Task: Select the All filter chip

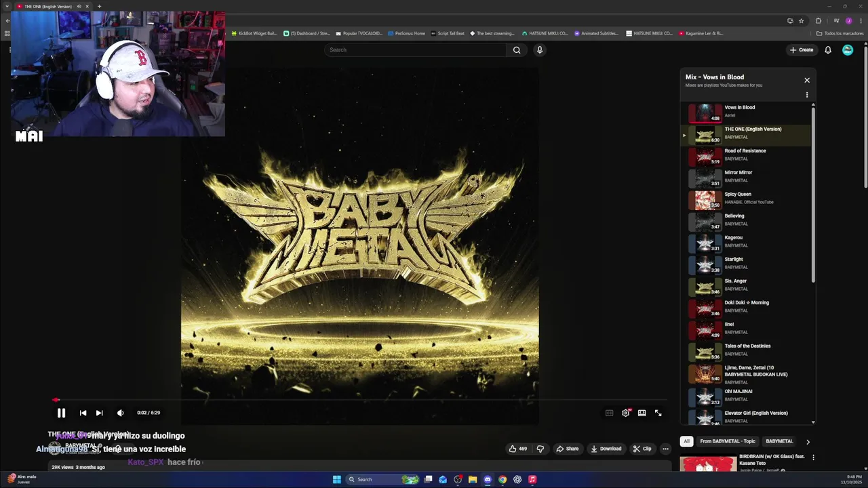Action: [x=686, y=441]
